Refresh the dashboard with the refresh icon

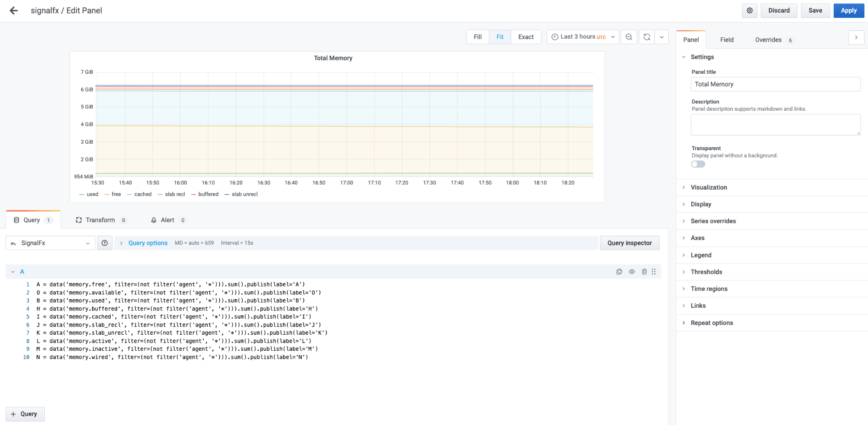point(647,37)
